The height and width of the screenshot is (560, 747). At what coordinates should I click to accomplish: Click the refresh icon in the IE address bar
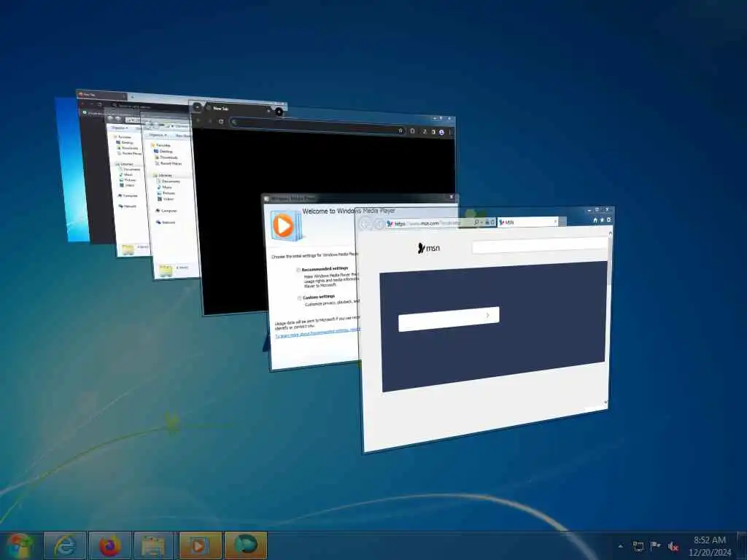pos(492,222)
